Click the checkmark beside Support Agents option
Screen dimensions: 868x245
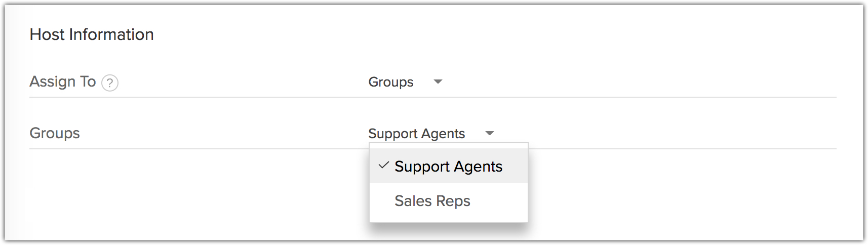pos(384,166)
